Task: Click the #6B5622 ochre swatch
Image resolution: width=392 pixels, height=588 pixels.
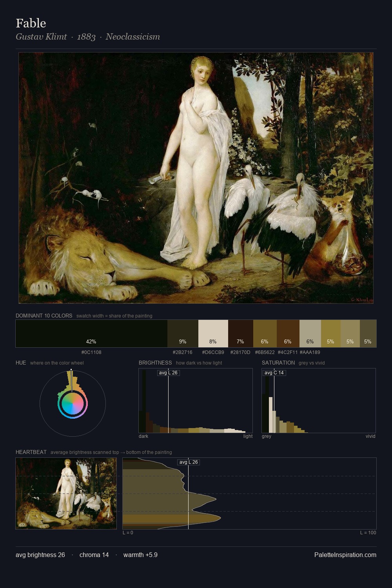Action: [265, 334]
